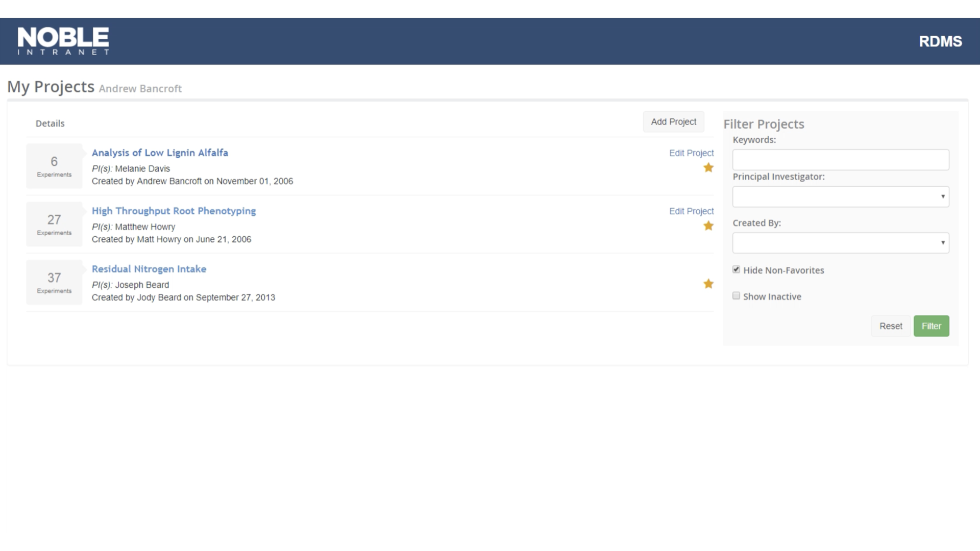Image resolution: width=980 pixels, height=551 pixels.
Task: Click the favorite star for High Throughput Root Phenotyping
Action: click(707, 226)
